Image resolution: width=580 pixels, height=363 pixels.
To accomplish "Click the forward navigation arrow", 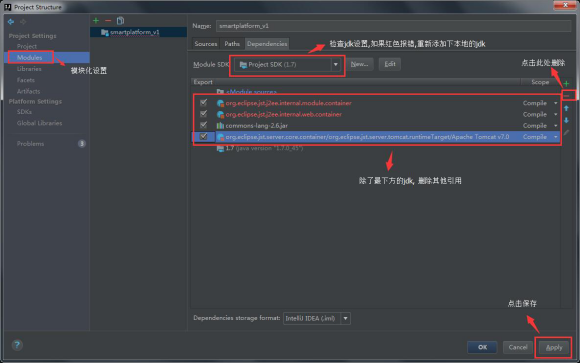I will (x=23, y=22).
